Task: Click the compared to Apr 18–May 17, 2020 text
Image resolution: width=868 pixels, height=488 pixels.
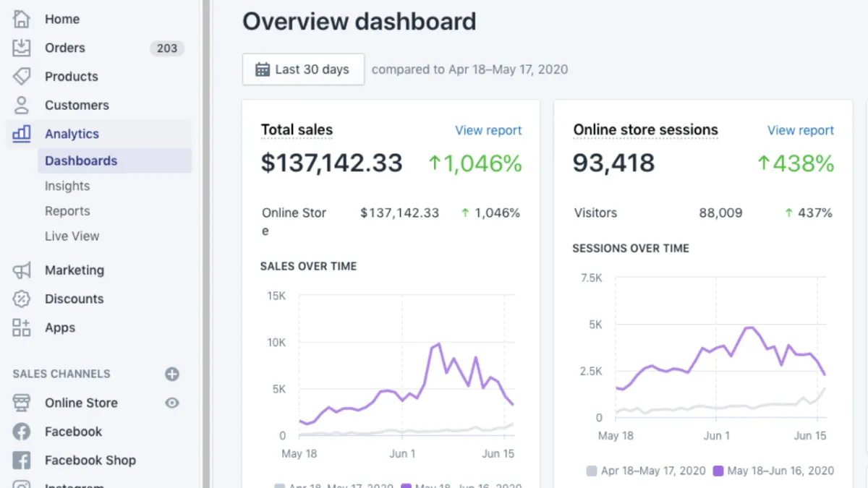Action: pyautogui.click(x=469, y=69)
